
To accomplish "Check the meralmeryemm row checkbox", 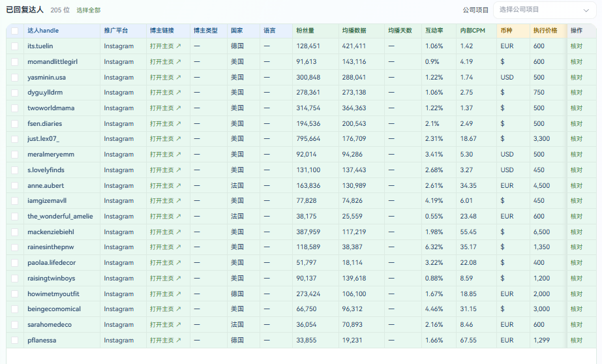I will (x=14, y=155).
